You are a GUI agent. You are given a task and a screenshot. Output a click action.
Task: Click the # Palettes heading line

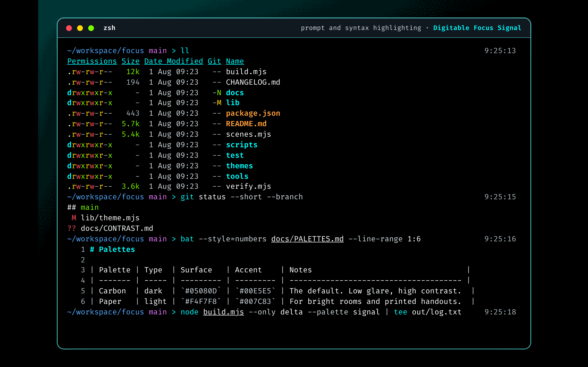point(112,249)
